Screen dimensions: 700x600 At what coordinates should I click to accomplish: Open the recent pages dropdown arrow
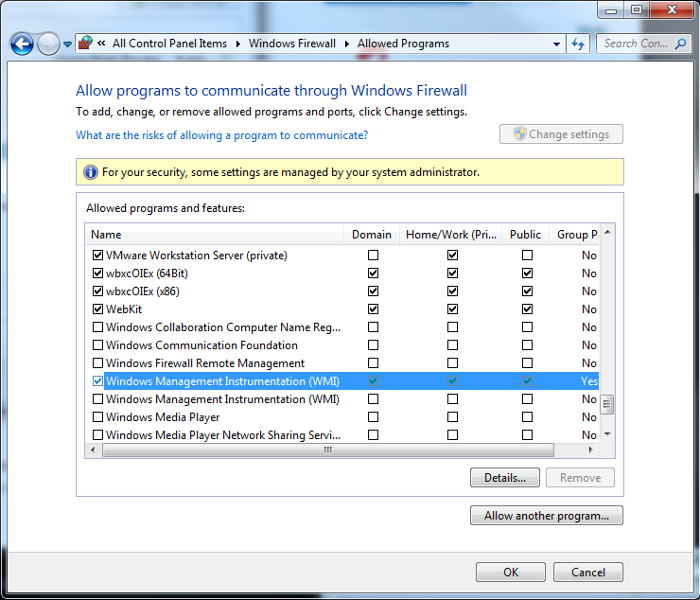coord(67,44)
